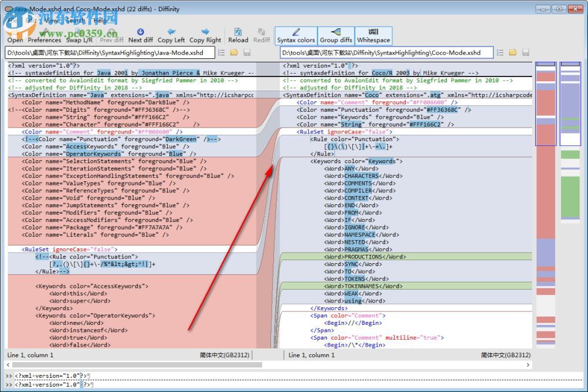This screenshot has width=588, height=392.
Task: Browse for left file with folder icon
Action: click(x=234, y=52)
